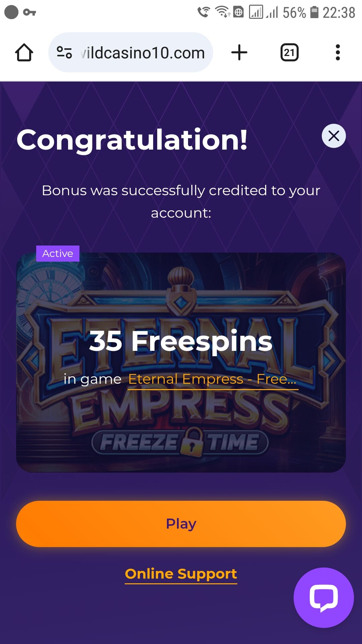362x644 pixels.
Task: Tap the Congratulation! title text
Action: click(x=132, y=141)
